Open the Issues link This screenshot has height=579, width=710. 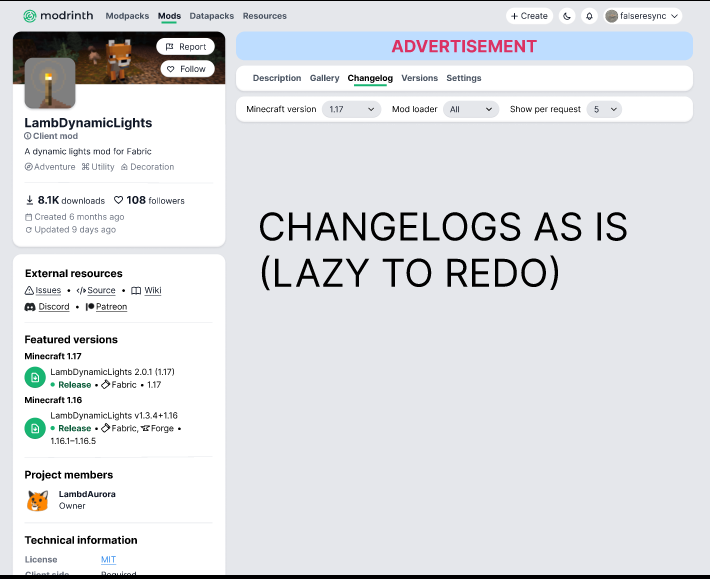click(x=48, y=290)
